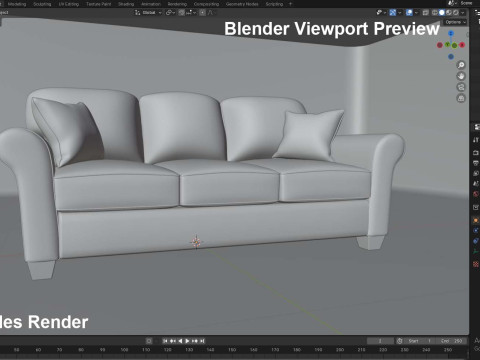Viewport: 480px width, 360px height.
Task: Switch to the Geometry Nodes workspace
Action: (242, 4)
